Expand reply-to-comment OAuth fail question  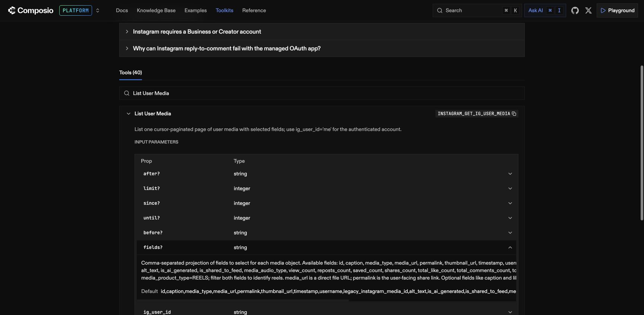[322, 49]
